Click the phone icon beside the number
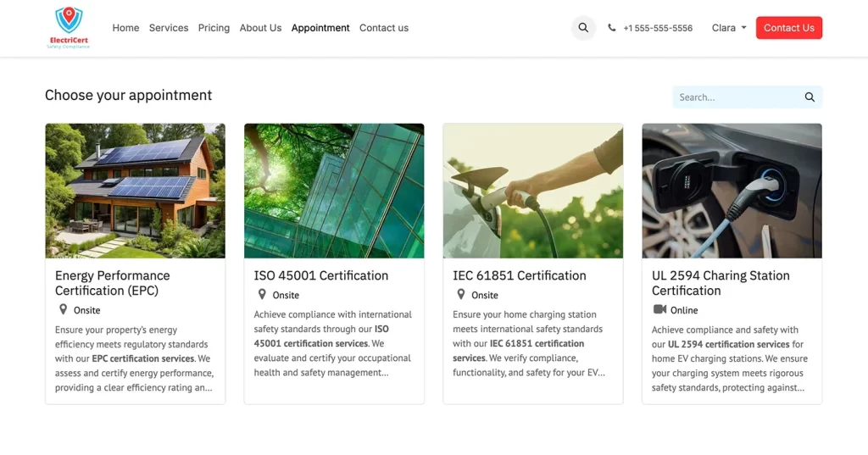The image size is (868, 455). tap(612, 28)
